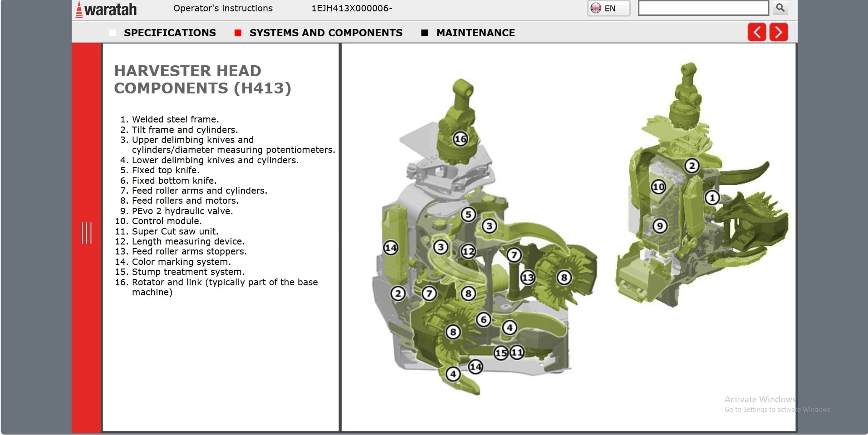
Task: Open the MAINTENANCE section
Action: pyautogui.click(x=475, y=33)
